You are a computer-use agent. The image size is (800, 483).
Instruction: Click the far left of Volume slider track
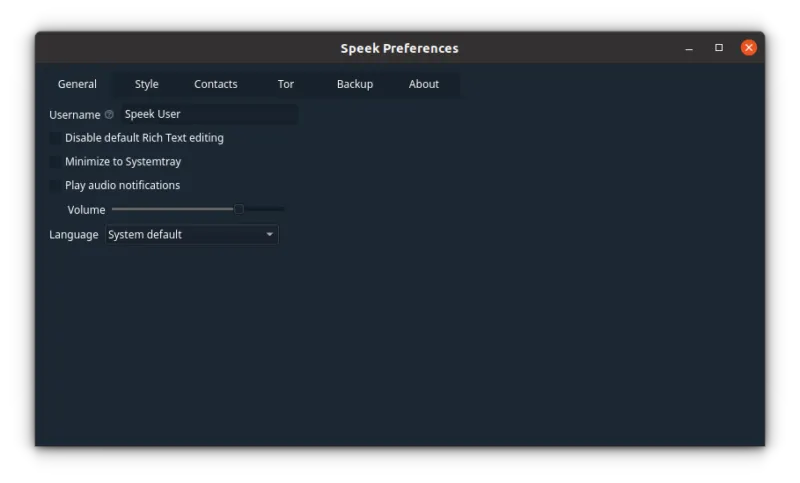pos(115,209)
